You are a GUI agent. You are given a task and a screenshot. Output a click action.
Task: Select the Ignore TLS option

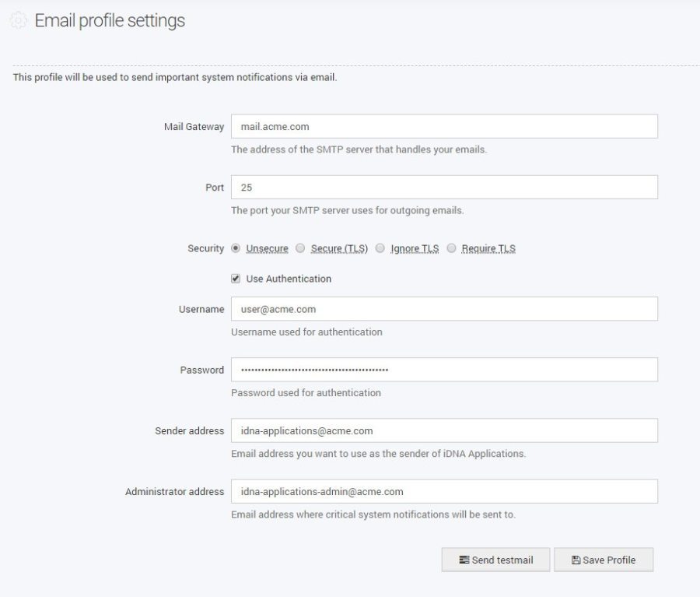380,248
